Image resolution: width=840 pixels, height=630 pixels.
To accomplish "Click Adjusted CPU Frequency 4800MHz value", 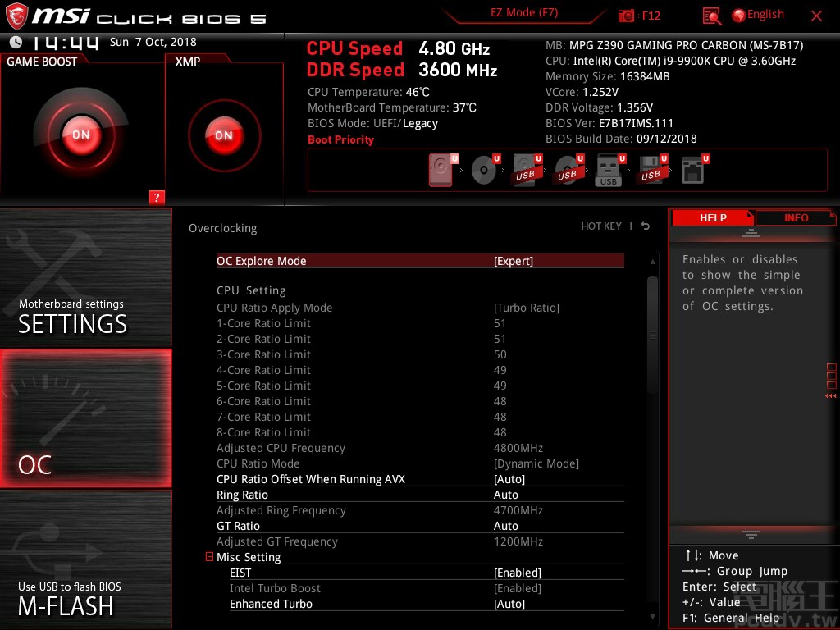I will [x=518, y=448].
